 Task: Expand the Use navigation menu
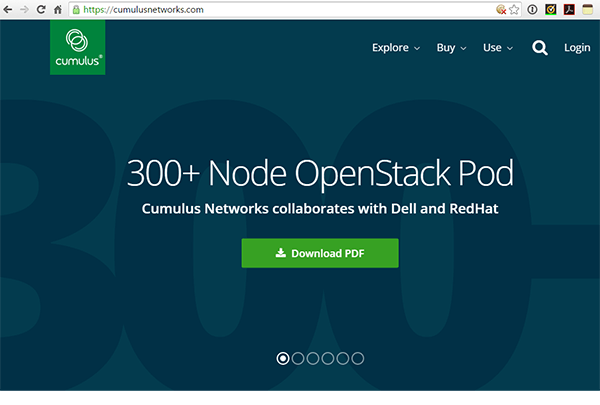498,47
